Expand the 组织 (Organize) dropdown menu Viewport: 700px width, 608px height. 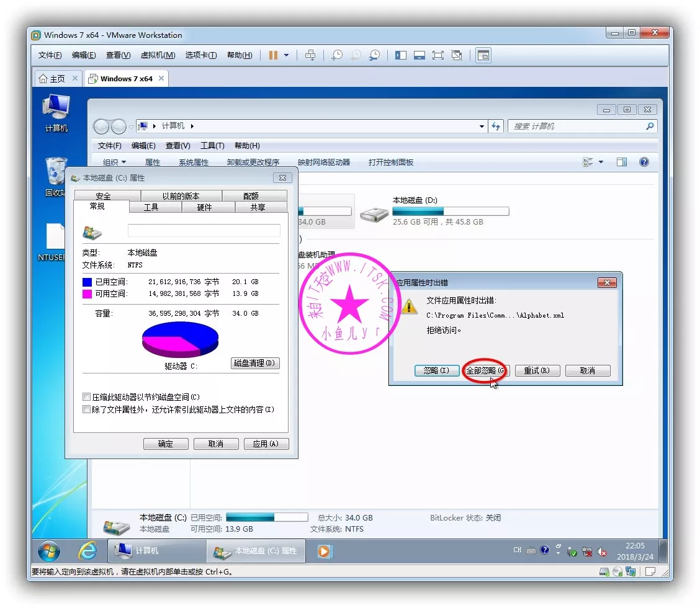[114, 163]
